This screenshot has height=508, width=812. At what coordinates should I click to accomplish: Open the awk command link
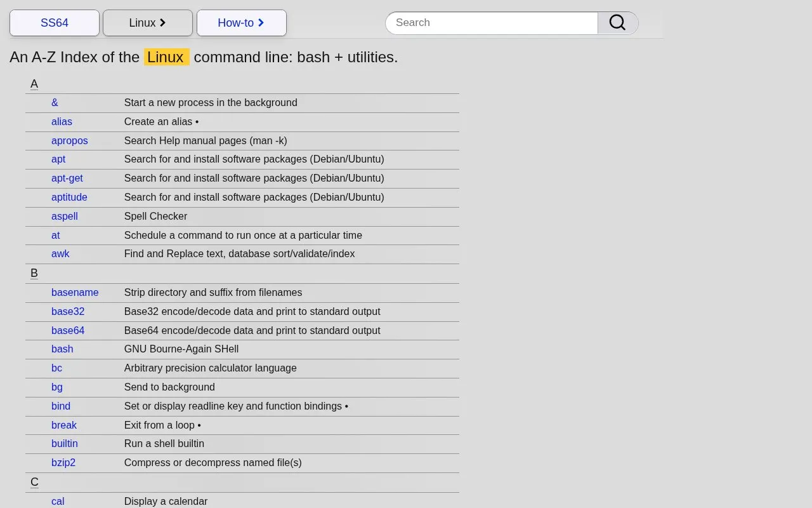[x=60, y=254]
